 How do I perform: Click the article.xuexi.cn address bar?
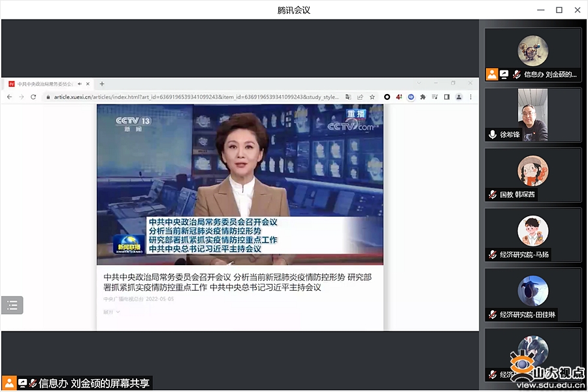coord(196,97)
